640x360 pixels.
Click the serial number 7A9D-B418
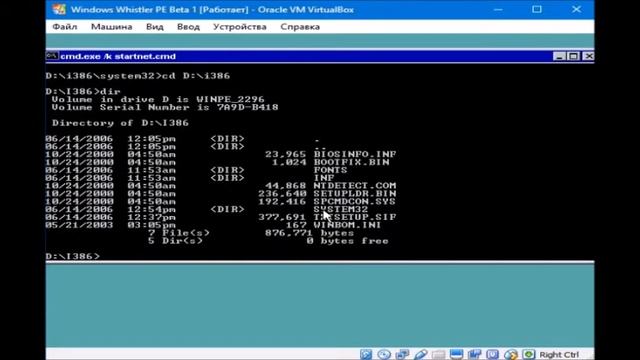pos(247,107)
